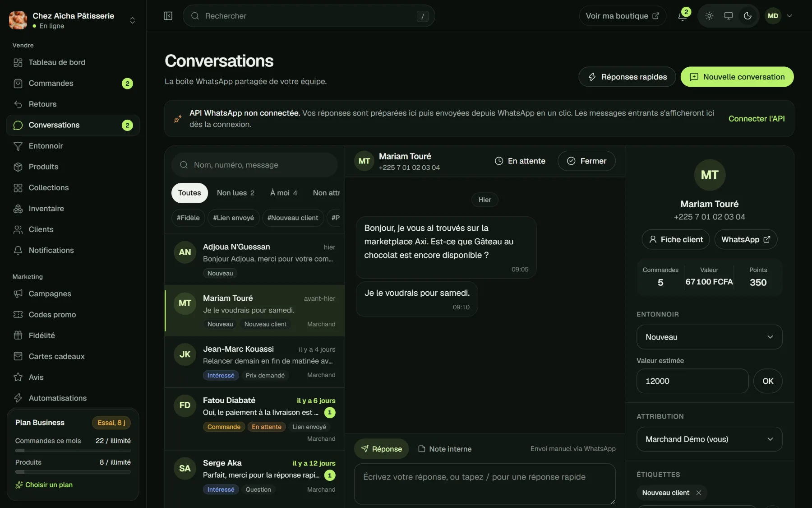Click Choisir un plan link
Viewport: 812px width, 508px height.
pyautogui.click(x=44, y=485)
